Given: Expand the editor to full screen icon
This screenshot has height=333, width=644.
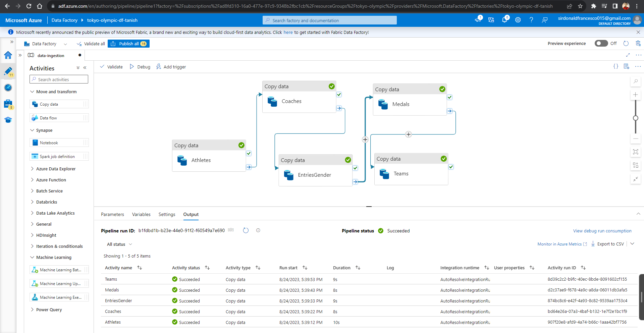Looking at the screenshot, I should point(628,55).
